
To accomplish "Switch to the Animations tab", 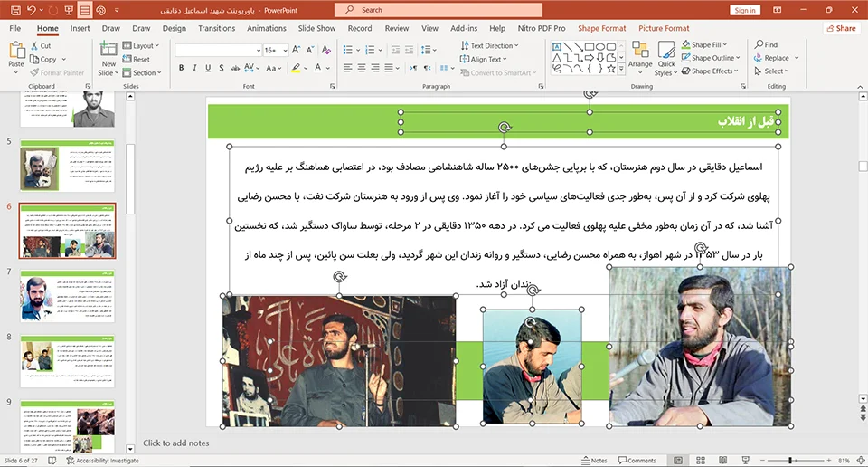I will tap(266, 28).
